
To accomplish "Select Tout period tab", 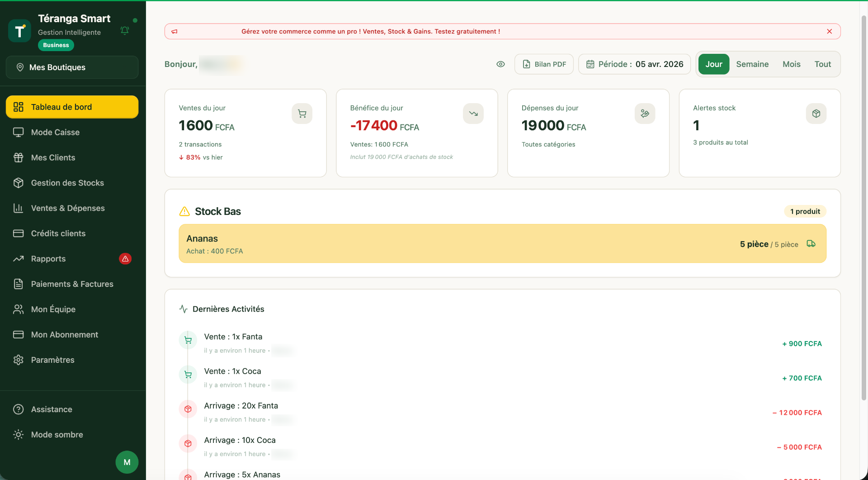I will point(823,64).
